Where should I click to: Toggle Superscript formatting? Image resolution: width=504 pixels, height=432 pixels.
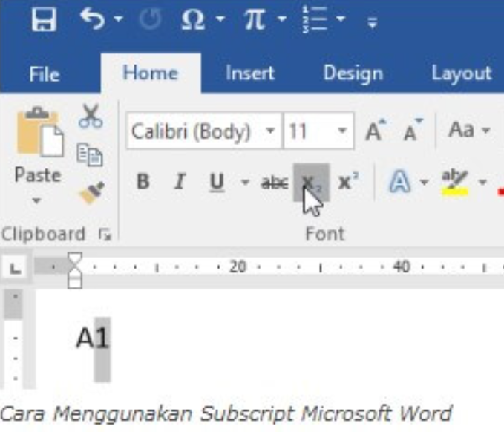(x=348, y=182)
